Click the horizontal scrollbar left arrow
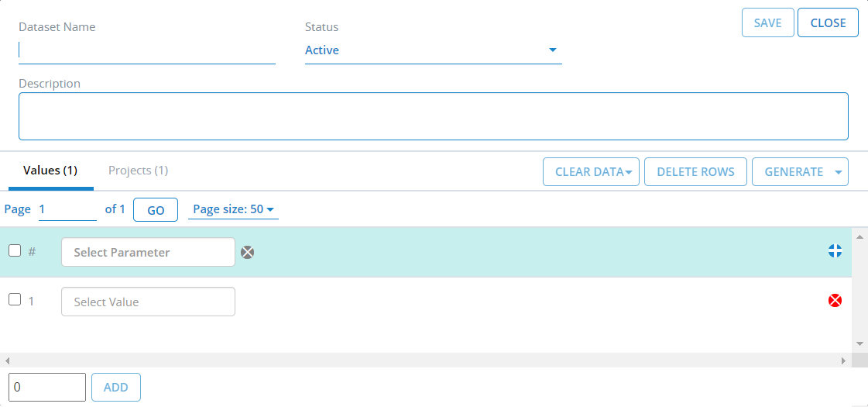 (x=7, y=360)
